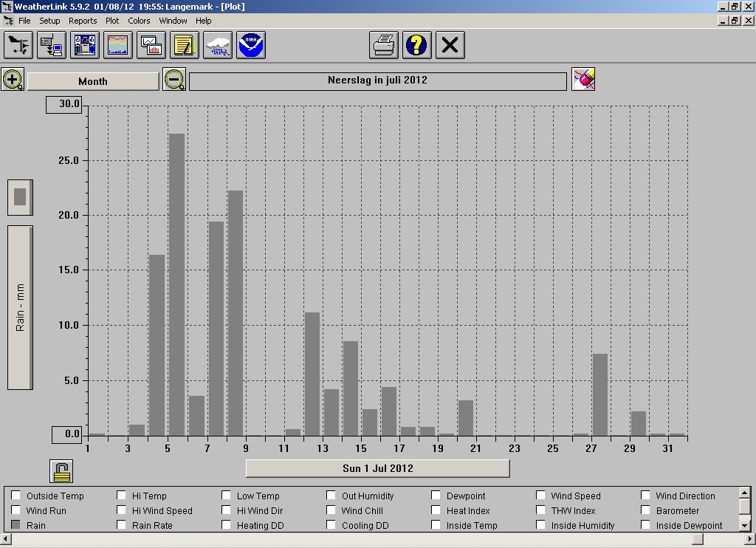This screenshot has width=756, height=548.
Task: Enable the Outside Temp checkbox
Action: (x=16, y=496)
